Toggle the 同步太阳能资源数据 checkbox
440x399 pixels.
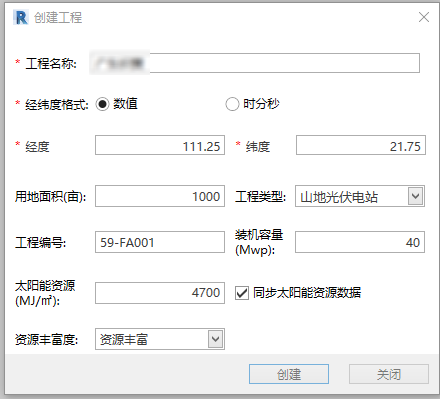click(242, 293)
